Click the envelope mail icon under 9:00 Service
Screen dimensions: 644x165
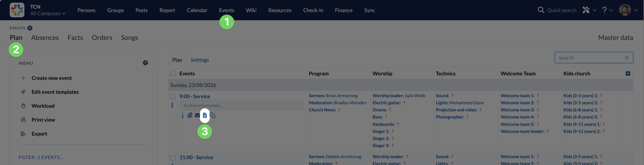pyautogui.click(x=197, y=115)
